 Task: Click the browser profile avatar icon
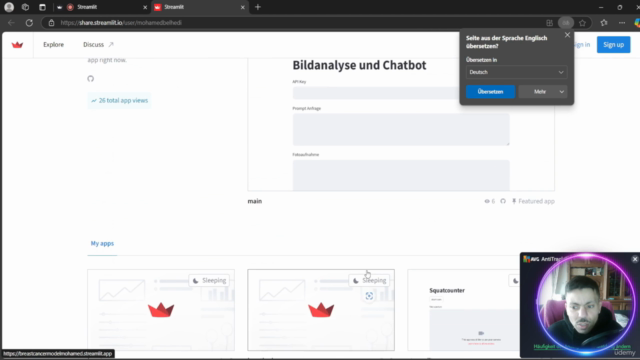point(9,7)
